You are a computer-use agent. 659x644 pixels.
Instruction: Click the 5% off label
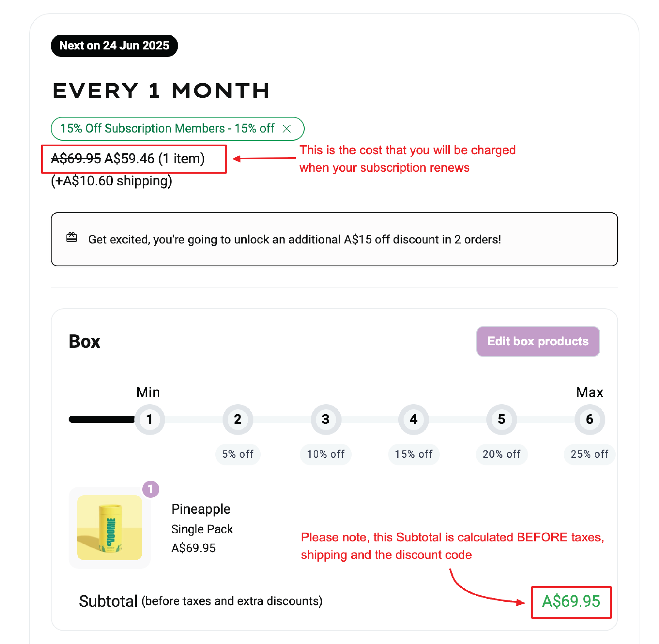point(238,454)
